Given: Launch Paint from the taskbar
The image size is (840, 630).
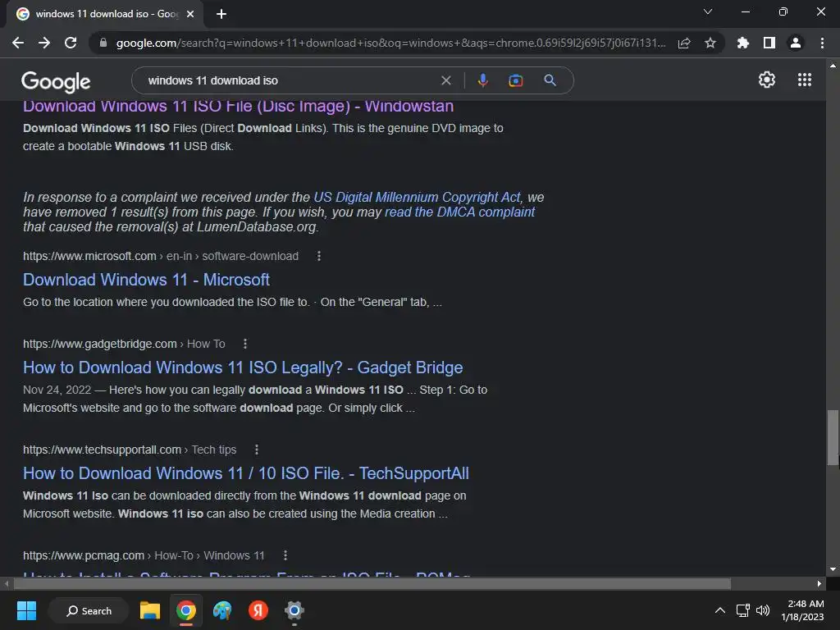Looking at the screenshot, I should (221, 610).
